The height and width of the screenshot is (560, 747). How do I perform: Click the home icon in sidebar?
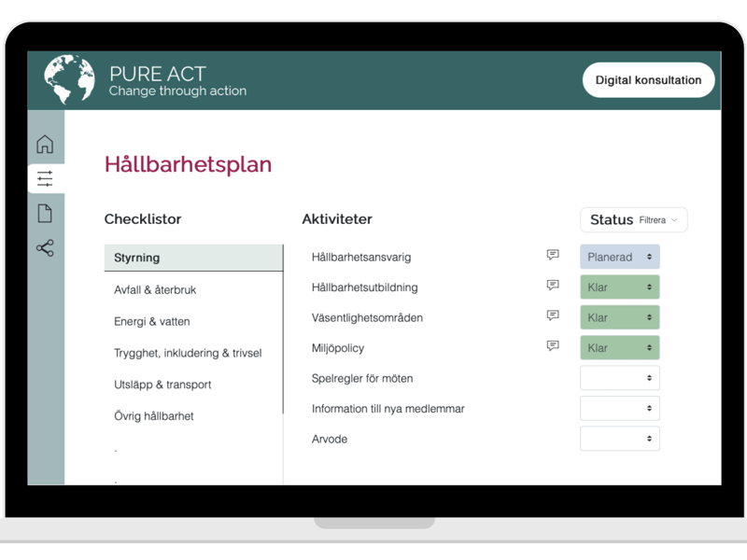click(45, 145)
